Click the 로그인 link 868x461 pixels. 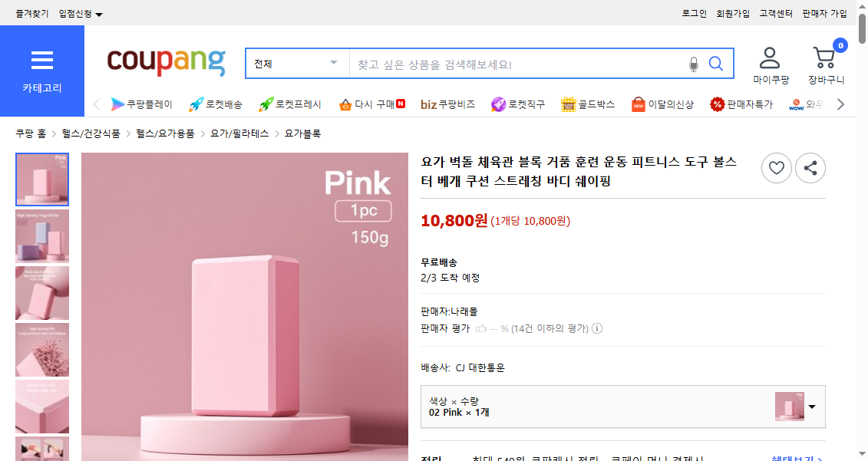tap(694, 14)
